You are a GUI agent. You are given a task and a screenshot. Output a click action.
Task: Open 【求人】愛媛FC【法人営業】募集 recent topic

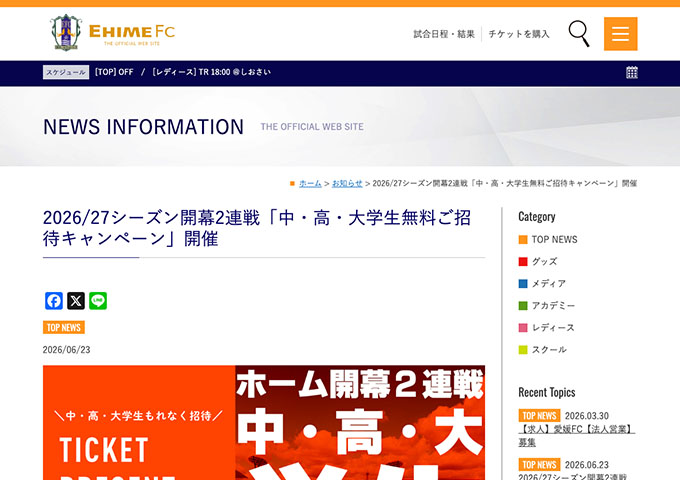pos(576,435)
